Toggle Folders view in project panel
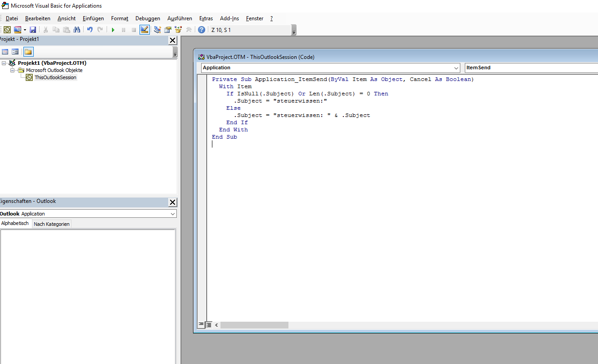Image resolution: width=598 pixels, height=364 pixels. [x=28, y=52]
